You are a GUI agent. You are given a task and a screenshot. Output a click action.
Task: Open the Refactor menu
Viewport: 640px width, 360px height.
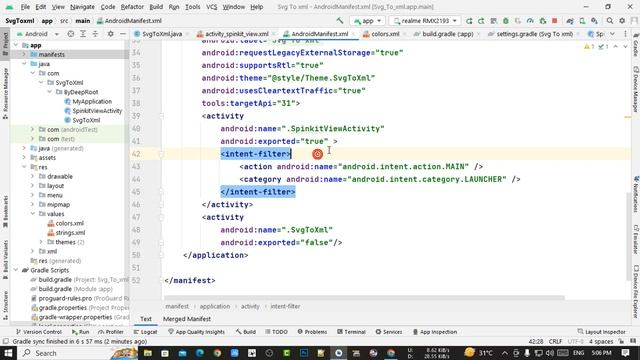click(x=132, y=7)
